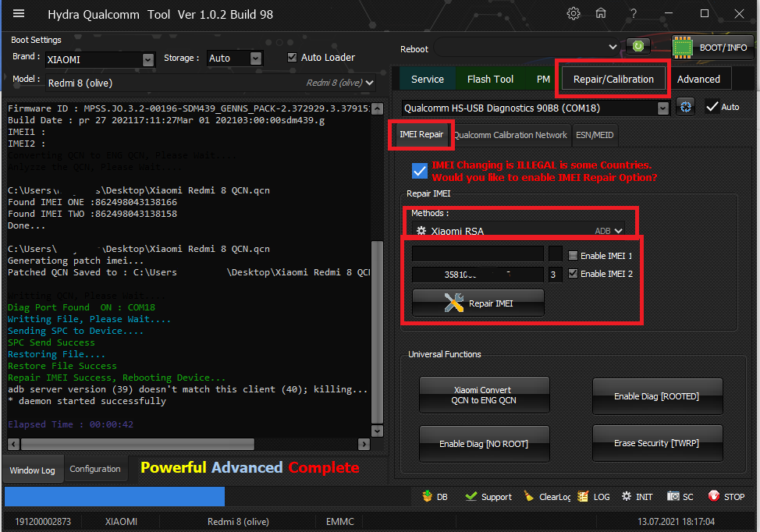Select the IMEI Repair sub-tab
Image resolution: width=760 pixels, height=532 pixels.
(x=421, y=134)
